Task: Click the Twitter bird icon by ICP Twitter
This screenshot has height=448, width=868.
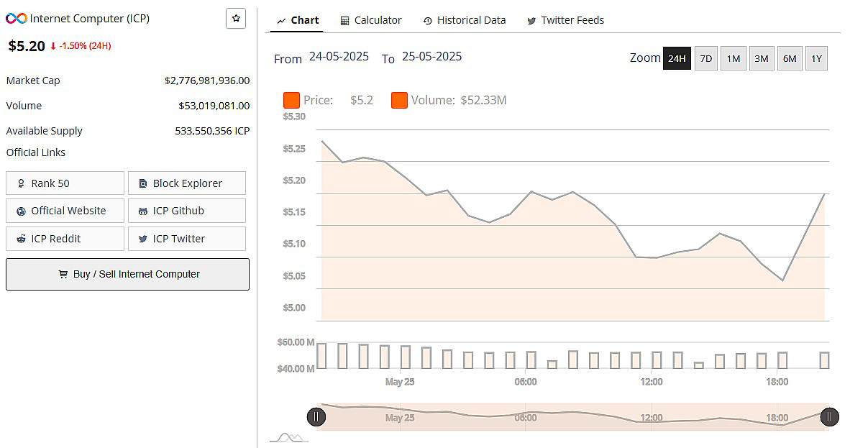Action: [143, 239]
